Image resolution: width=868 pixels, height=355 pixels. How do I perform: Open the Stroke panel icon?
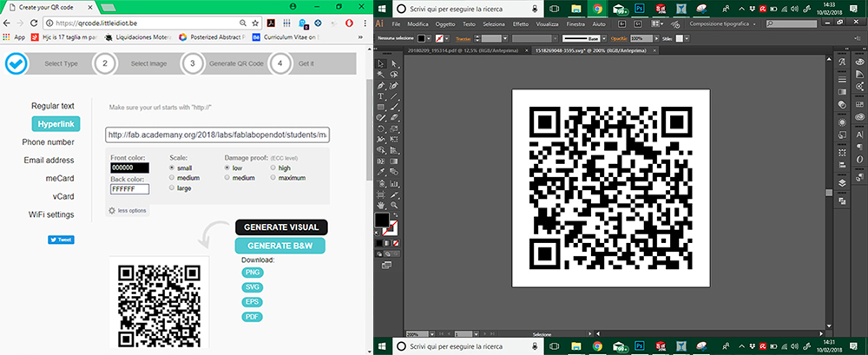(842, 79)
